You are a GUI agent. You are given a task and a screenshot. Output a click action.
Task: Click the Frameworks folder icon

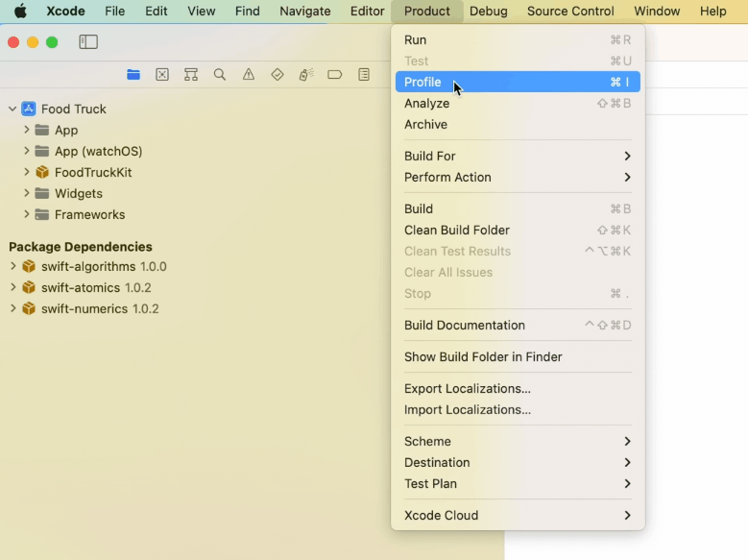coord(42,214)
